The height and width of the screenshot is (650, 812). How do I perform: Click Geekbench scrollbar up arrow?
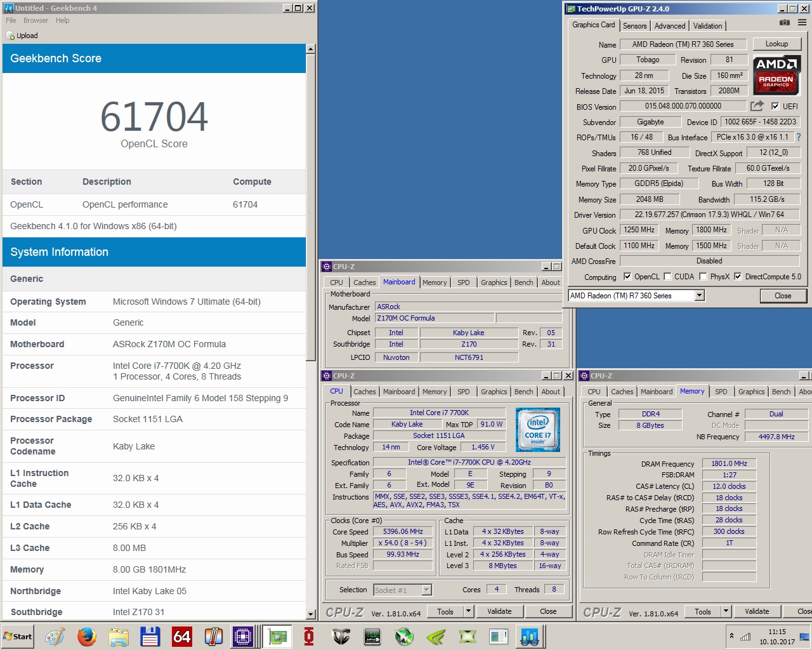(x=311, y=49)
